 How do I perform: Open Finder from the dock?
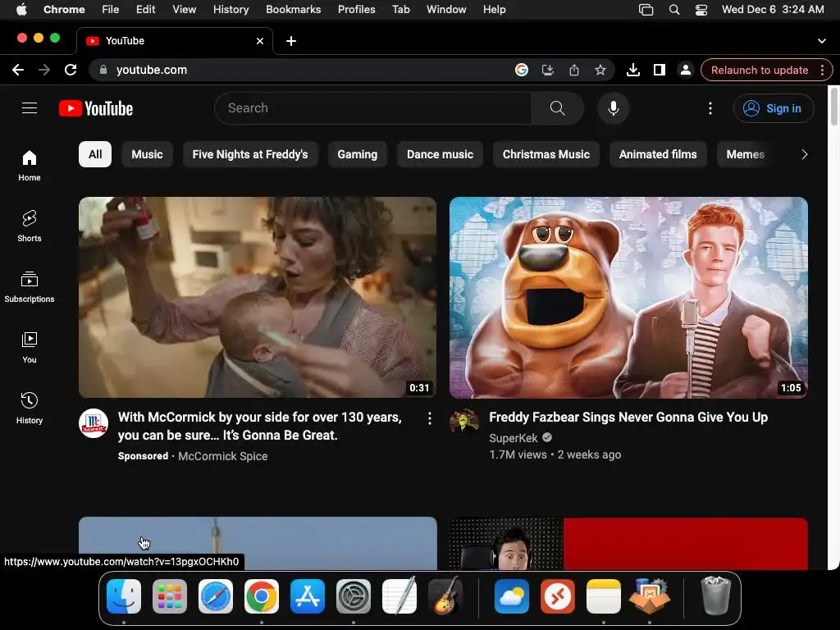(x=124, y=596)
